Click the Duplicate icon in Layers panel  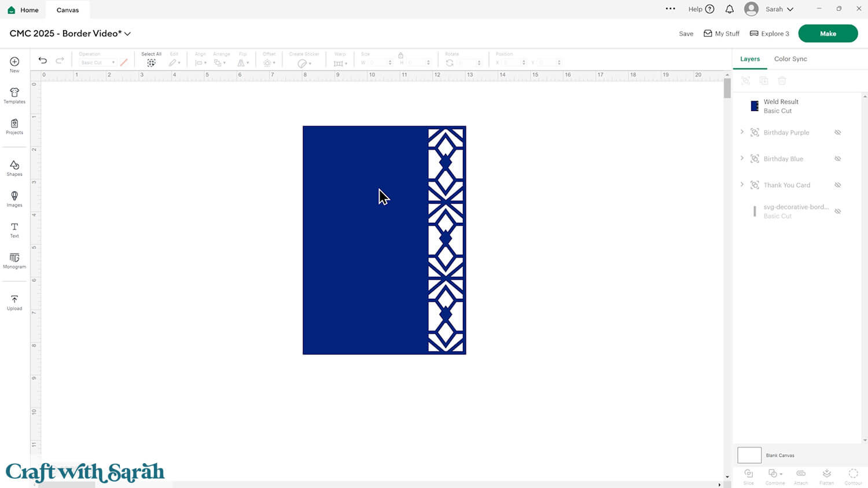[x=764, y=81]
